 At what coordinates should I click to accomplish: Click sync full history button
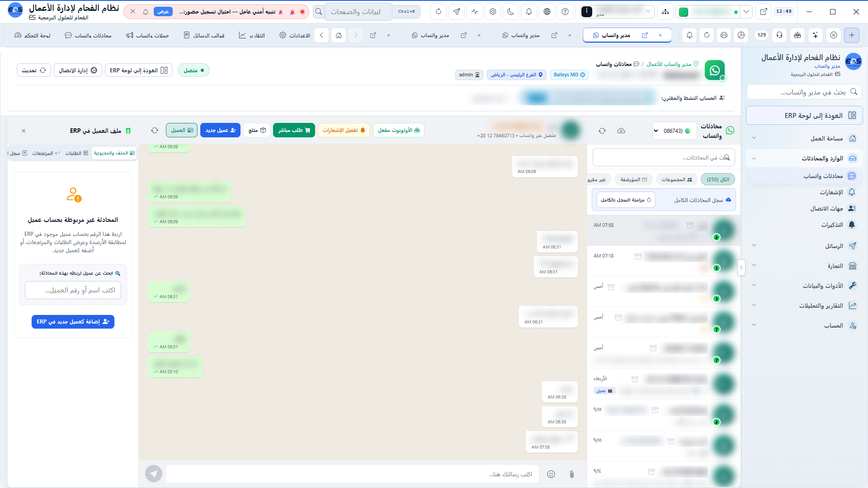pos(626,200)
